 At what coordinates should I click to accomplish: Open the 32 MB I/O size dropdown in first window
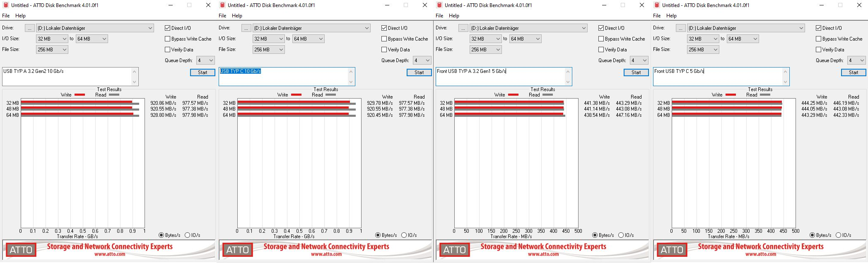[x=52, y=39]
